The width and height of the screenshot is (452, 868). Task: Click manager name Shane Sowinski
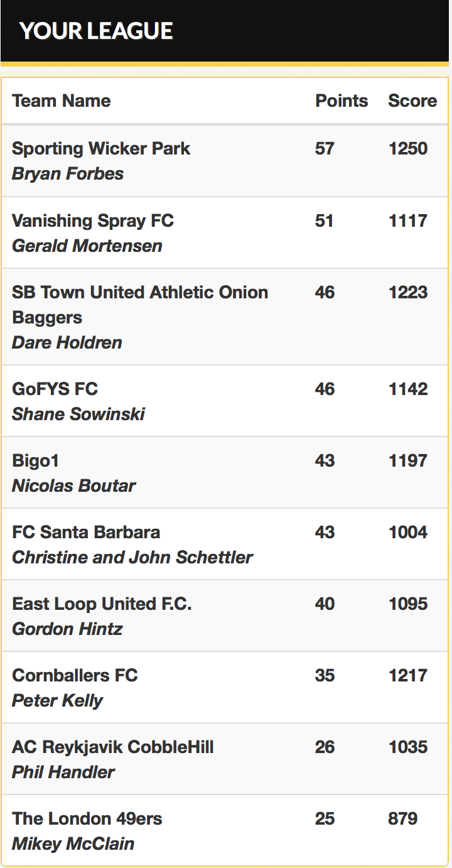point(78,414)
